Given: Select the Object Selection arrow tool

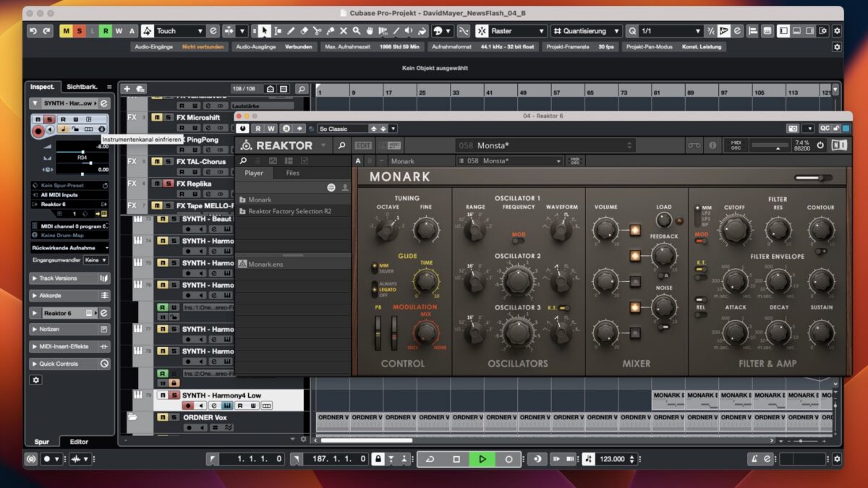Looking at the screenshot, I should click(264, 31).
